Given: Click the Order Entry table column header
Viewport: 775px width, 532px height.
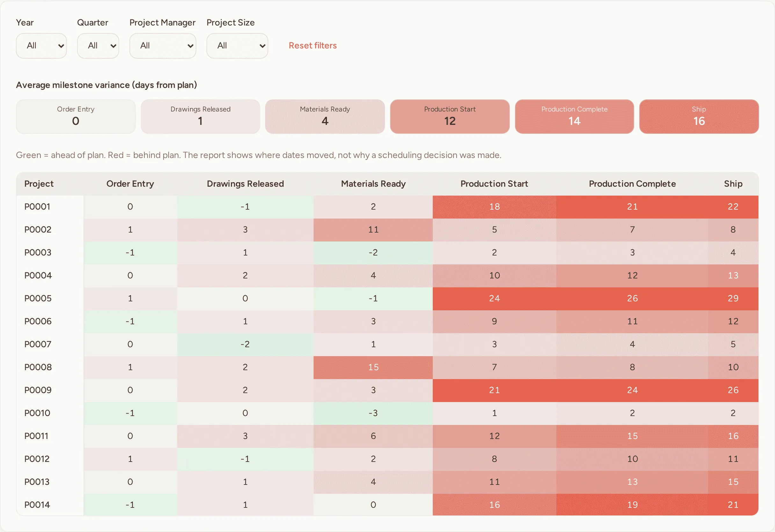Looking at the screenshot, I should 130,184.
